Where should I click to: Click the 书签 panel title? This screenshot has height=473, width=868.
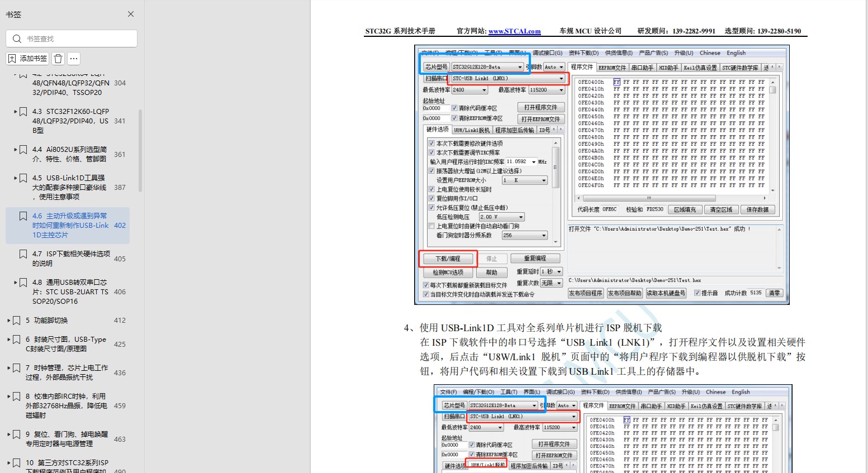click(13, 15)
